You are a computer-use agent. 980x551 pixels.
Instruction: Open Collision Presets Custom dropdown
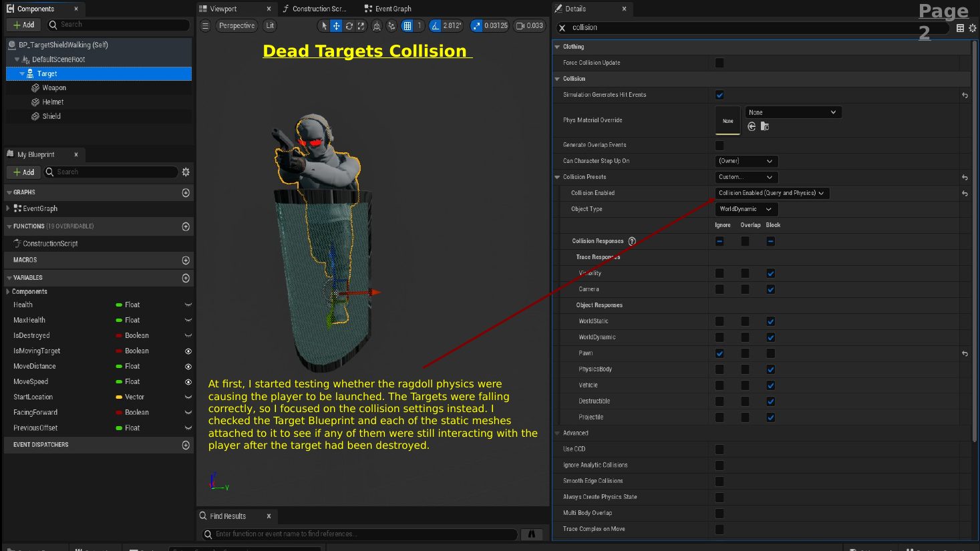pyautogui.click(x=746, y=177)
